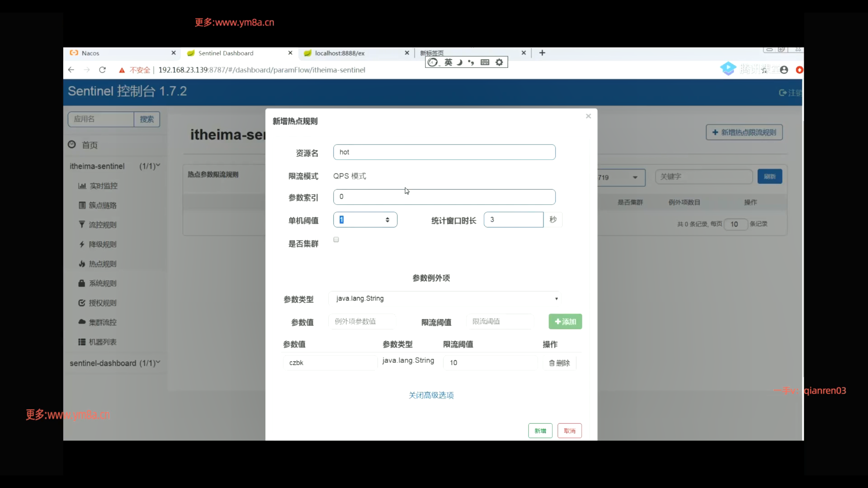
Task: Click the flow control funnel icon
Action: pyautogui.click(x=82, y=225)
